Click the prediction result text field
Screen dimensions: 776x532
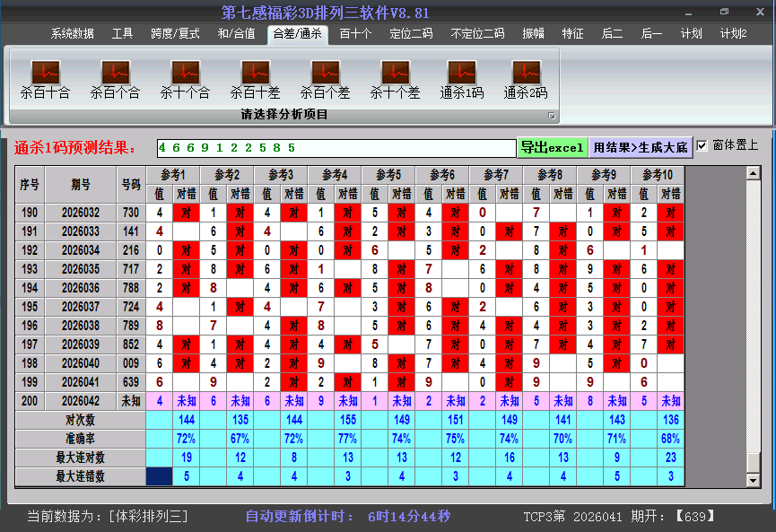point(336,147)
